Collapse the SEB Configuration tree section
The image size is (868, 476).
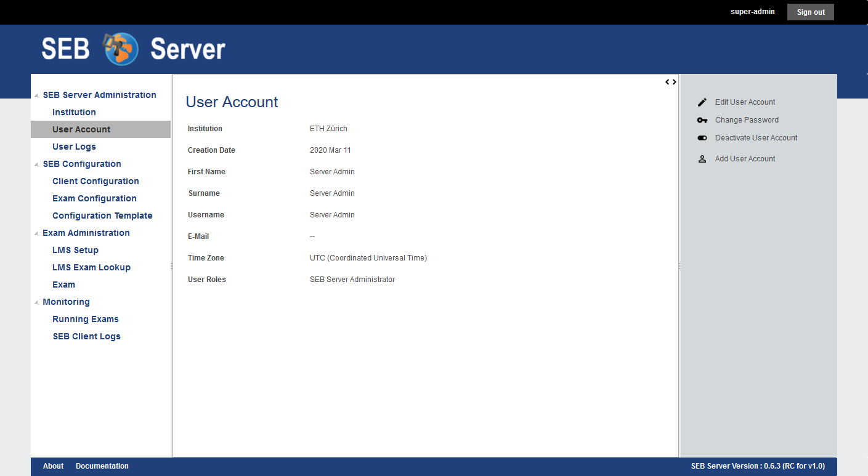point(36,164)
